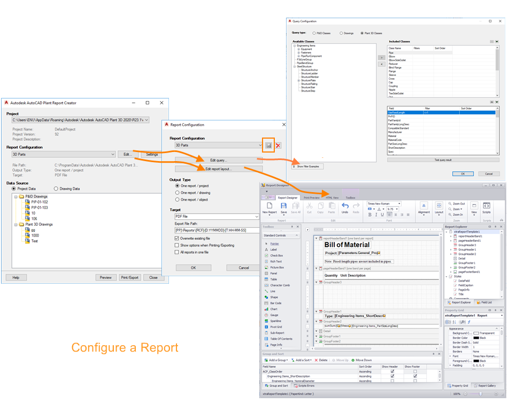
Task: Switch to the Print Preview tab
Action: coord(311,197)
